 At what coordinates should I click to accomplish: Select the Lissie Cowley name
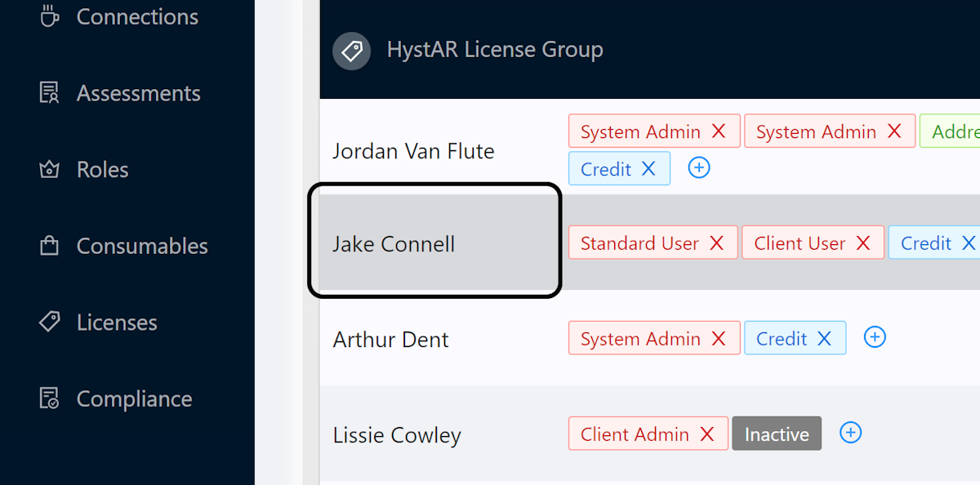[x=397, y=435]
